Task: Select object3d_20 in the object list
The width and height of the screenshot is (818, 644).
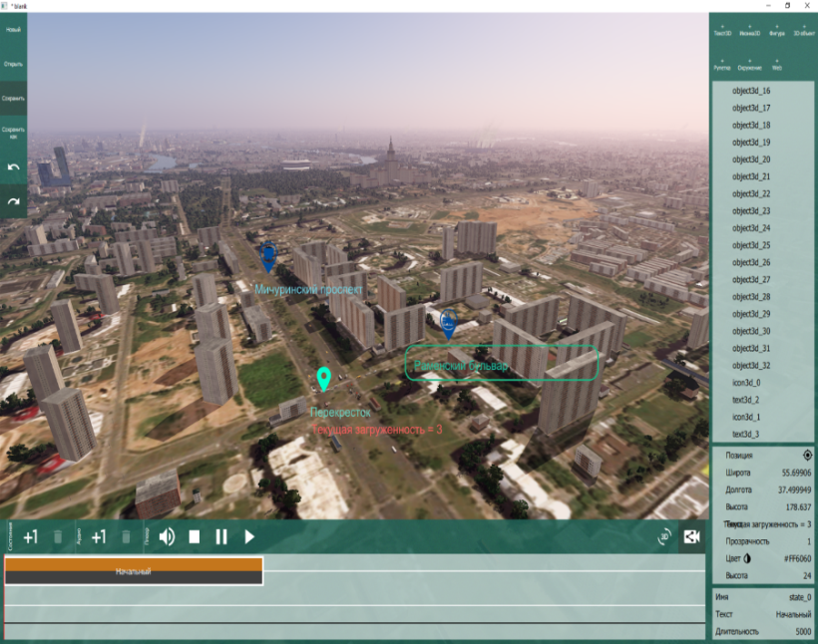Action: click(x=751, y=160)
